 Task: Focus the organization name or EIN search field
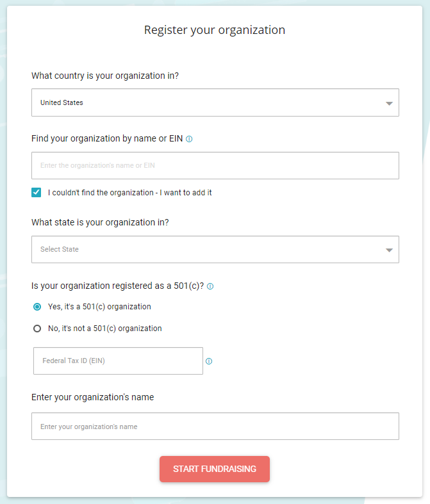(x=215, y=165)
